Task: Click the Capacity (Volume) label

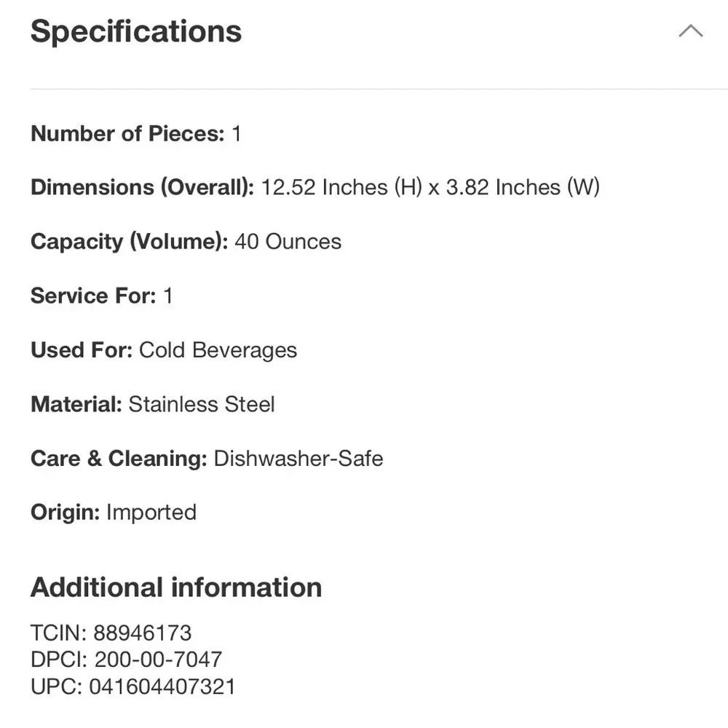Action: tap(129, 242)
